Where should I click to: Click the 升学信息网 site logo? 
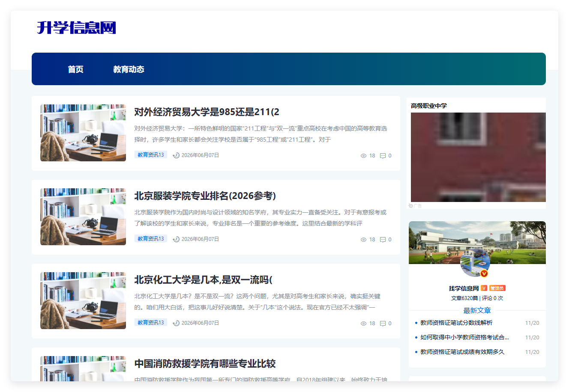click(77, 28)
